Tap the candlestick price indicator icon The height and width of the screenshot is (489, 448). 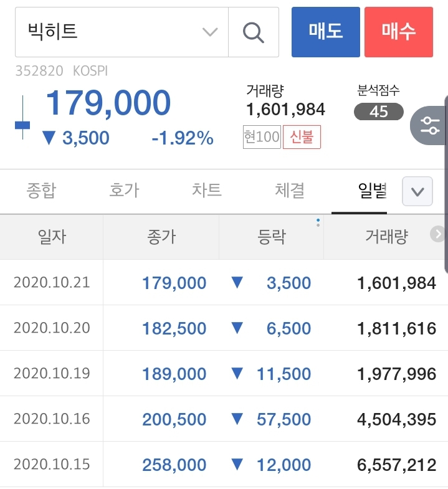pos(22,125)
